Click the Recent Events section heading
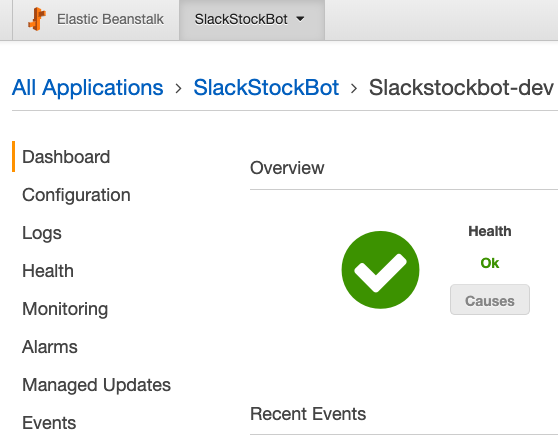 (308, 414)
